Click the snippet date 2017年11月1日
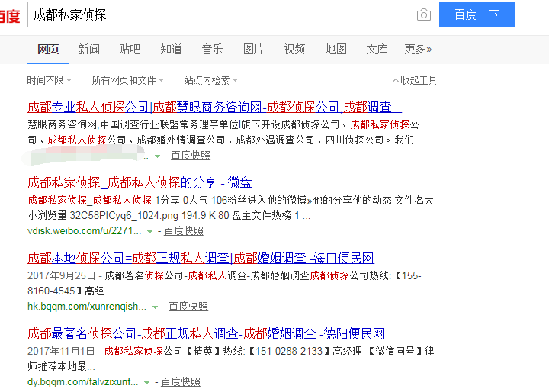The image size is (549, 392). pos(61,351)
